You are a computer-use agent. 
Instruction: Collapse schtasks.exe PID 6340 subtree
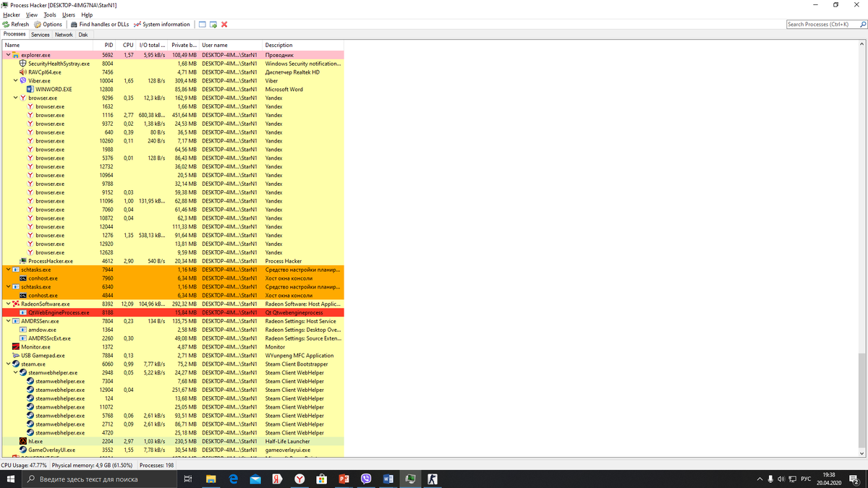pos(9,287)
